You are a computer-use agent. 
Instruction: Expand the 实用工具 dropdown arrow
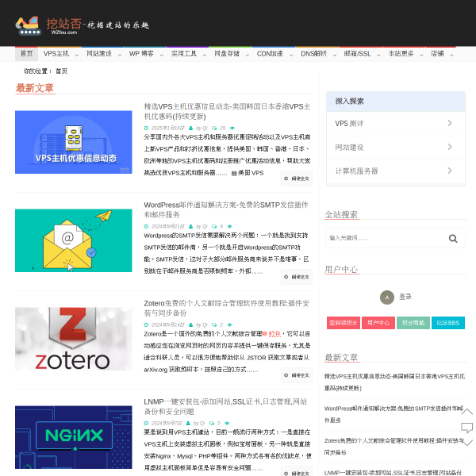205,55
